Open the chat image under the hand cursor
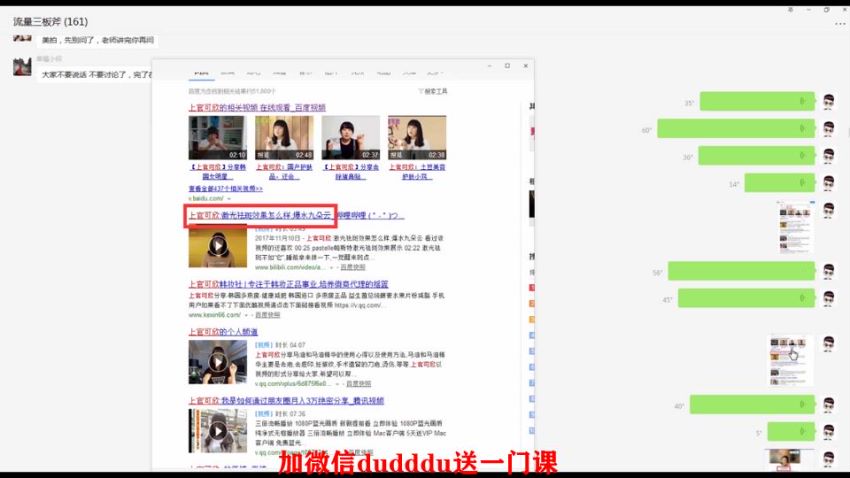This screenshot has height=478, width=850. pos(790,360)
